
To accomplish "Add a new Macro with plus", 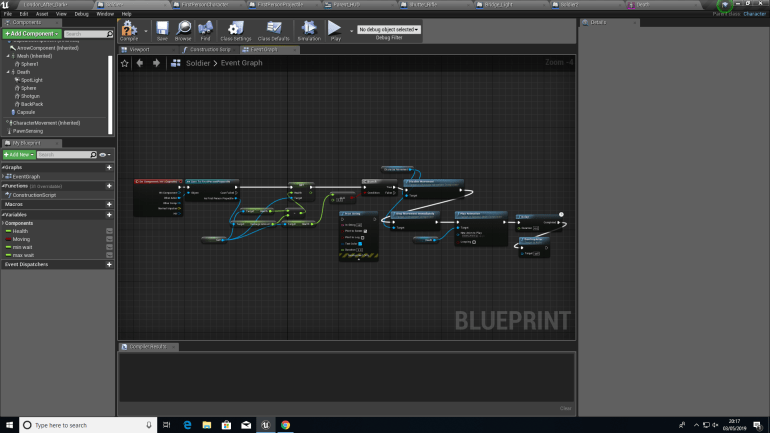I will 109,204.
